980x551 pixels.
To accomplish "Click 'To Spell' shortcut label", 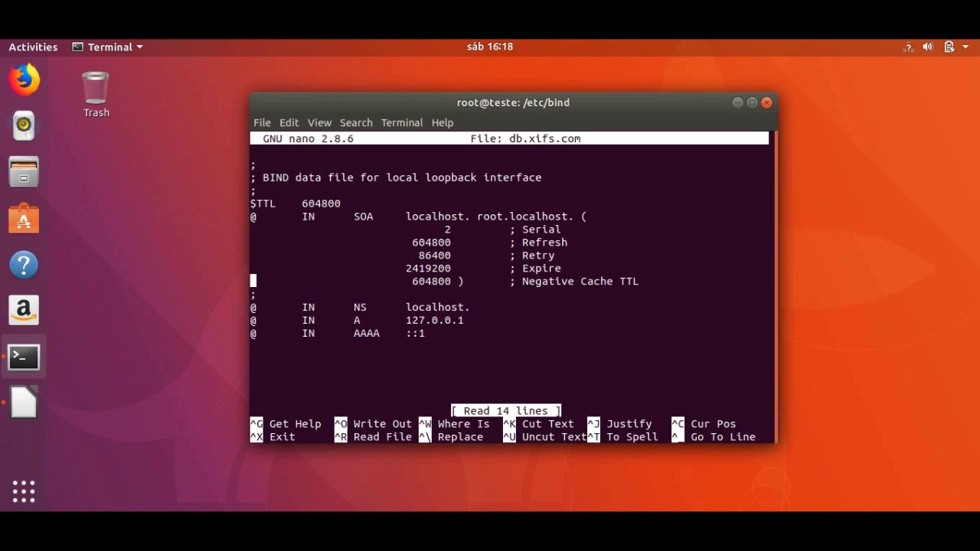I will 632,437.
